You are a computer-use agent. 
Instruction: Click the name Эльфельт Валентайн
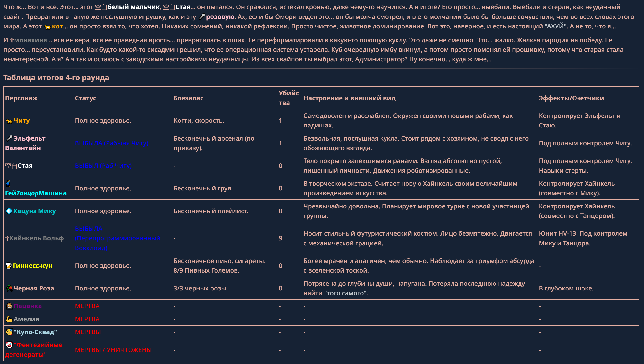25,143
